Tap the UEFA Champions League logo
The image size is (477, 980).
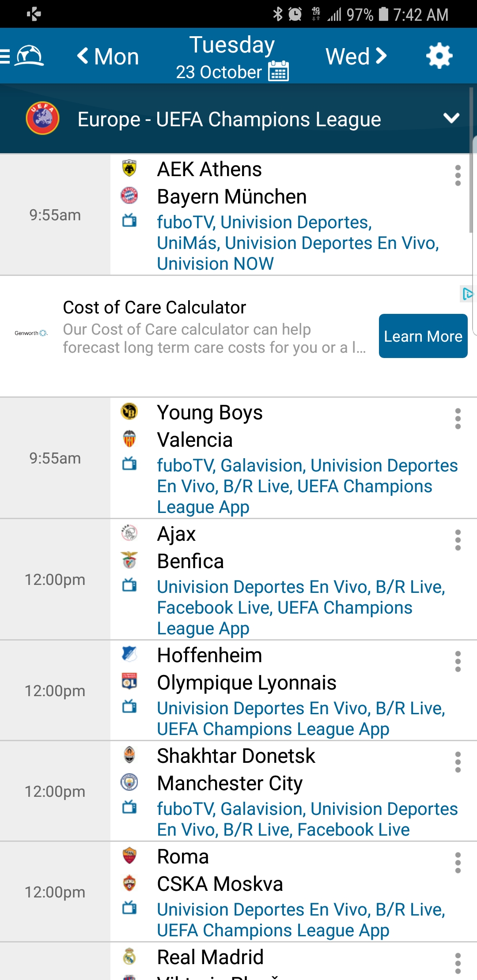42,118
